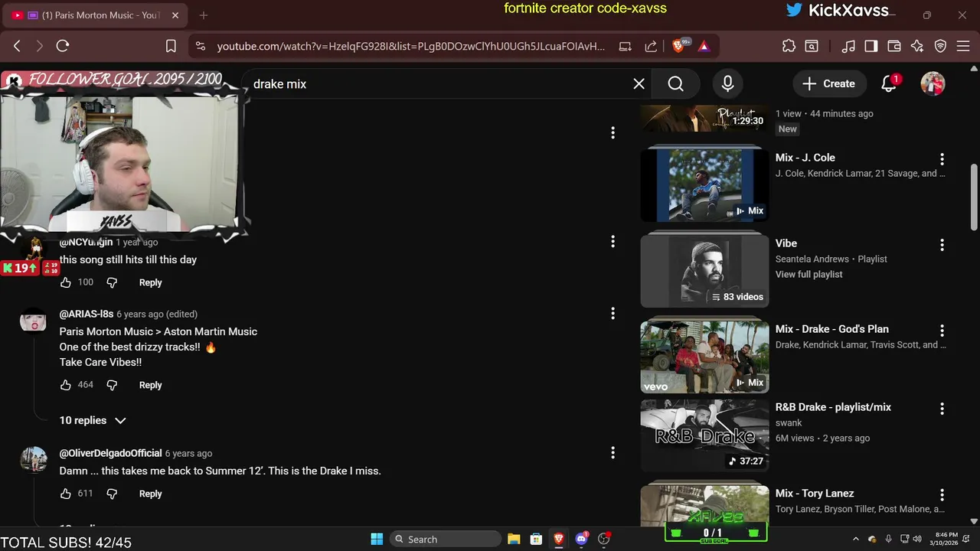Open Mix - Tory Lanez title
The height and width of the screenshot is (551, 980).
[815, 494]
